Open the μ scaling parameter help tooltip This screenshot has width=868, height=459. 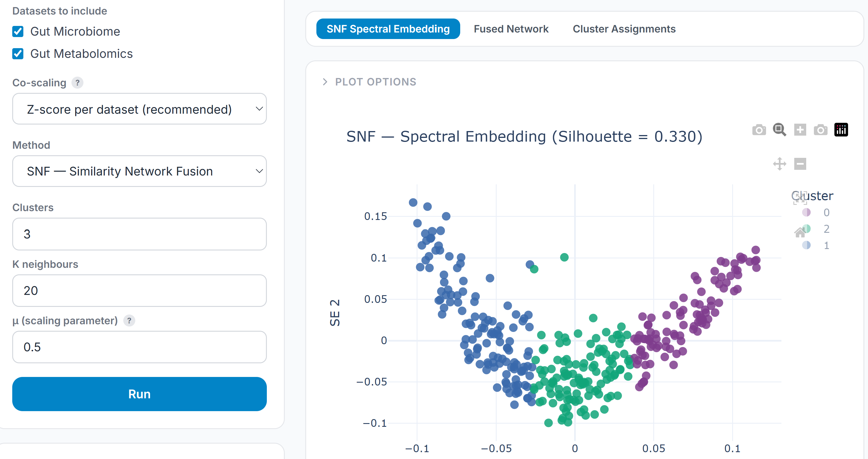tap(129, 321)
